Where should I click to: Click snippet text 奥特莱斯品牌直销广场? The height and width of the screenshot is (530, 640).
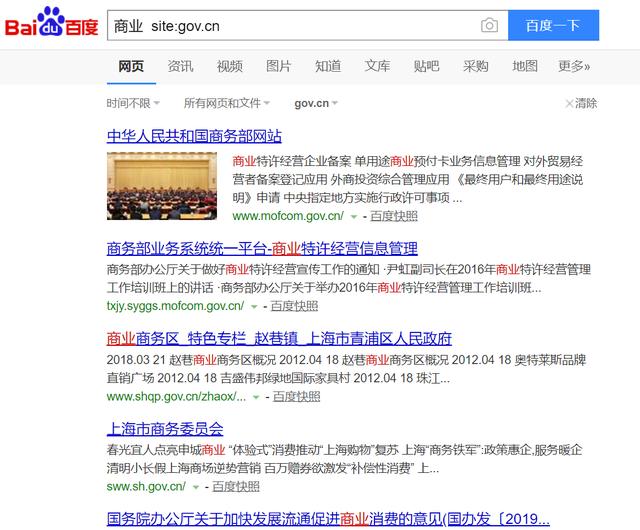coord(347,369)
